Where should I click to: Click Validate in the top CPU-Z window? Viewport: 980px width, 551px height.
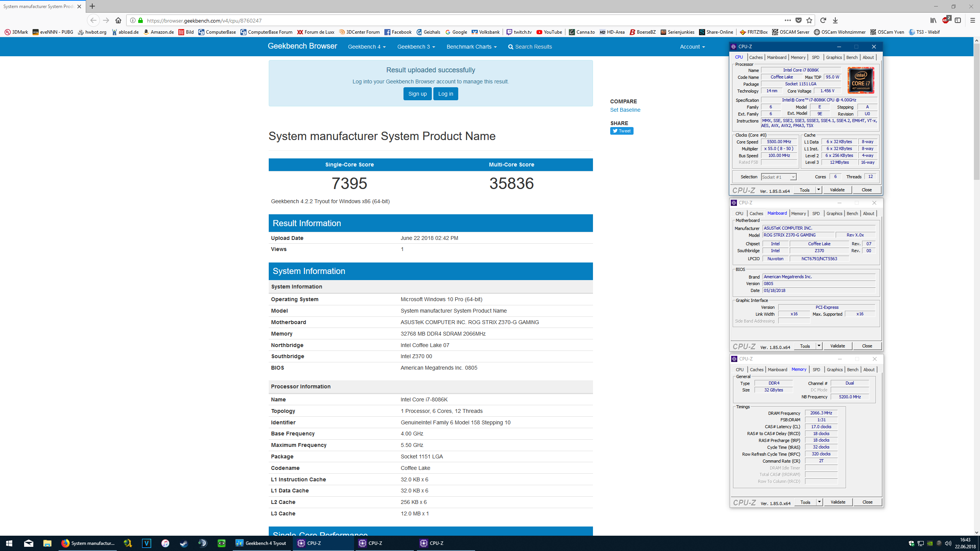(837, 190)
